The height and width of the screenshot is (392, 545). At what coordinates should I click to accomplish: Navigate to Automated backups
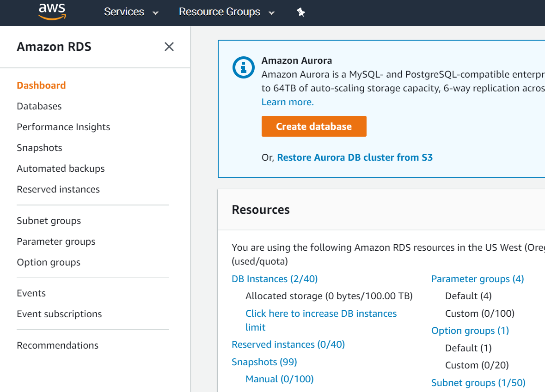61,169
